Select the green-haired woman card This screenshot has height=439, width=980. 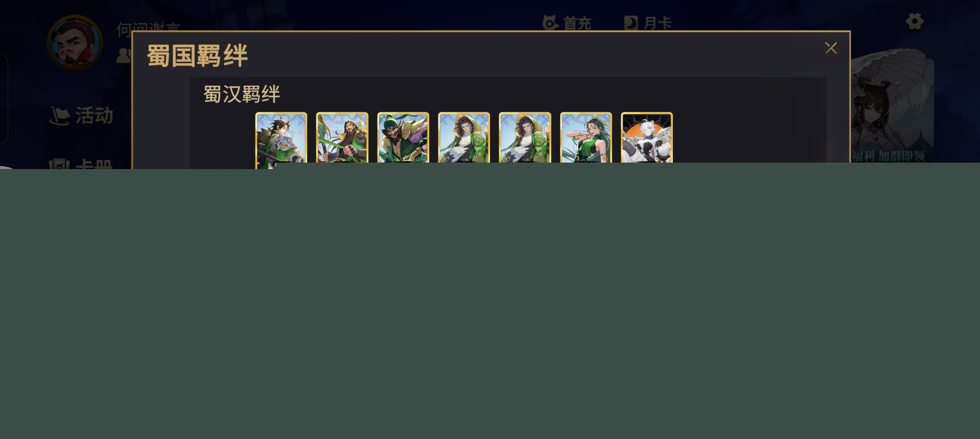[586, 138]
